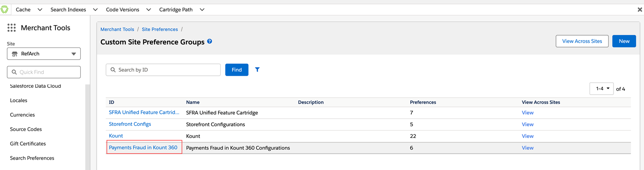Screen dimensions: 644x170
Task: Open the filter funnel icon
Action: [257, 69]
